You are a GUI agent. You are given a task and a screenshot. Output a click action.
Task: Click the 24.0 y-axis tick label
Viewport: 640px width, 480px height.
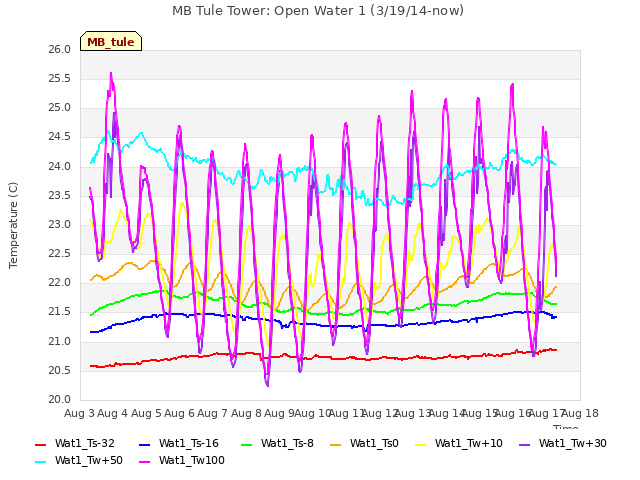click(60, 167)
